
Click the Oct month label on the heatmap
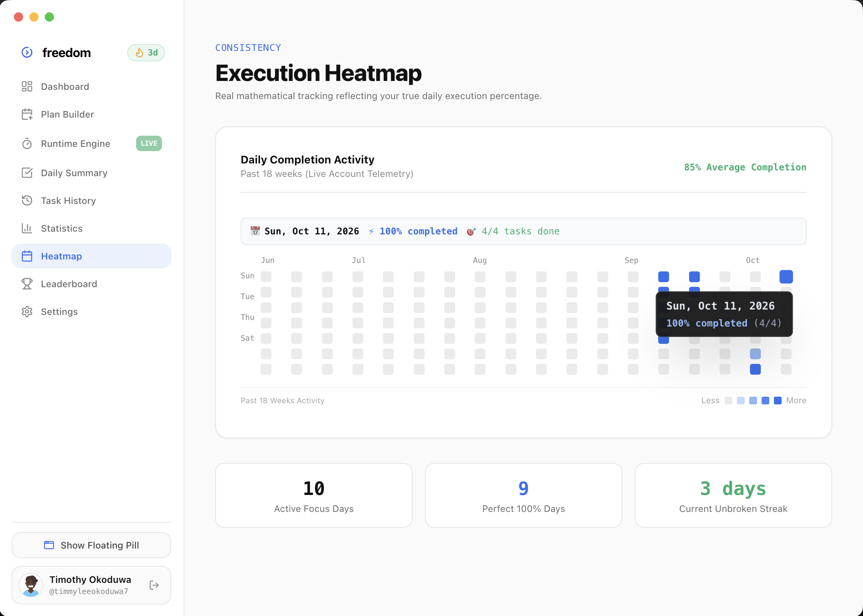(x=753, y=260)
